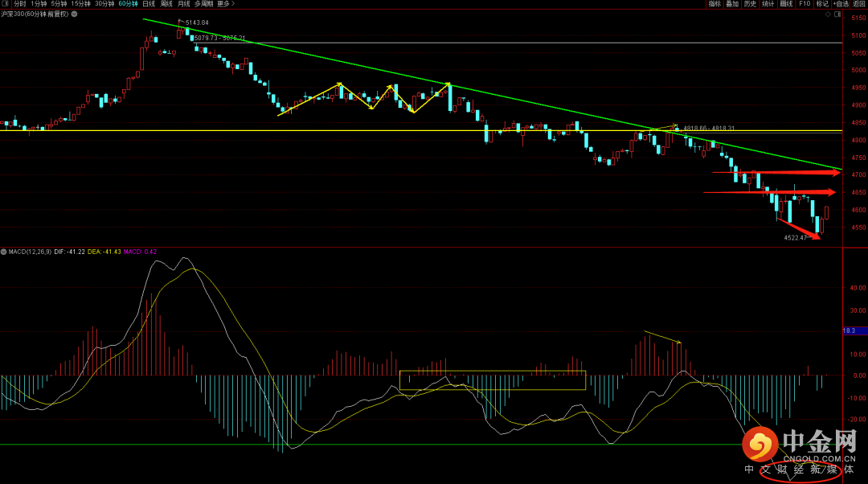Switch to the 60分钟 timeframe
This screenshot has width=868, height=484.
(x=128, y=4)
